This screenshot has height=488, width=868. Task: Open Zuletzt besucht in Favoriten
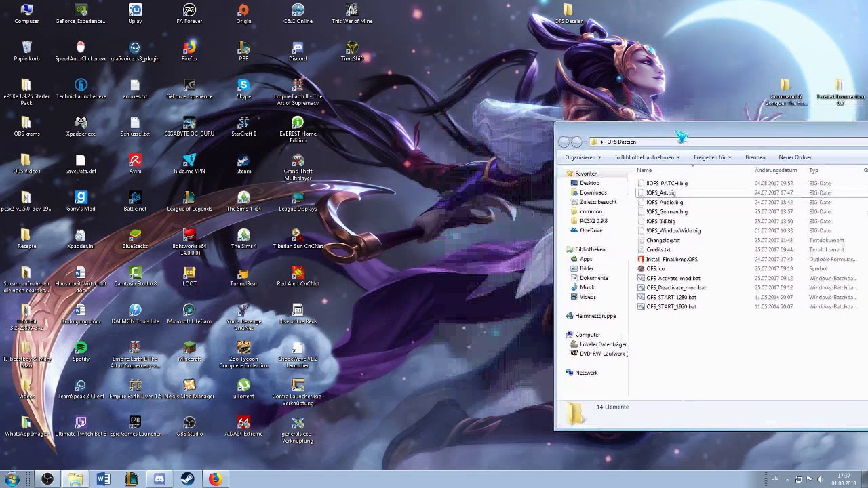[x=597, y=202]
